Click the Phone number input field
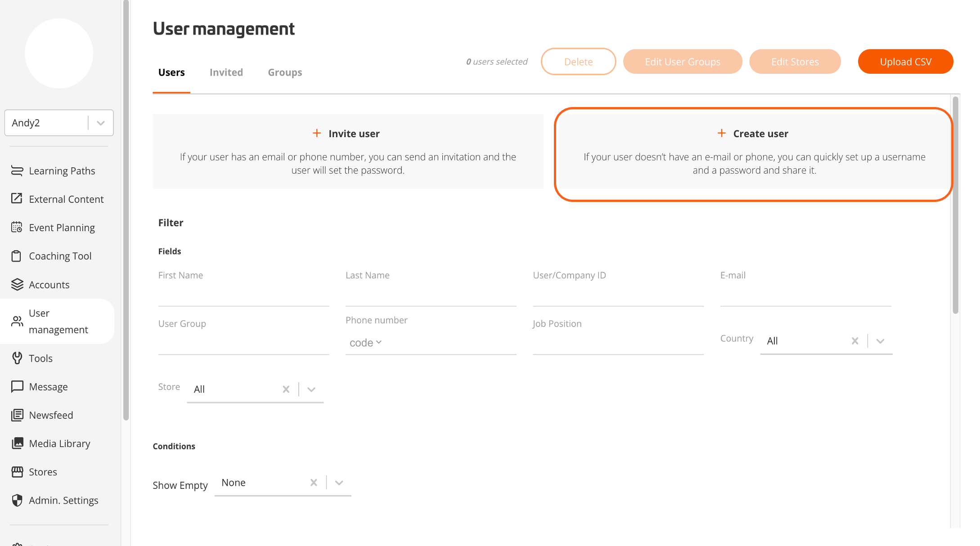This screenshot has width=980, height=546. click(x=450, y=343)
